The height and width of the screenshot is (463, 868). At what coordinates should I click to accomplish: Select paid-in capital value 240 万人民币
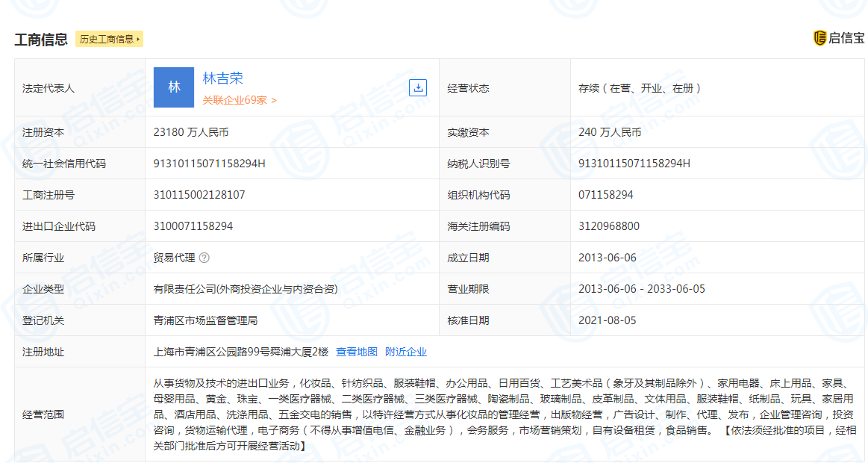point(610,132)
